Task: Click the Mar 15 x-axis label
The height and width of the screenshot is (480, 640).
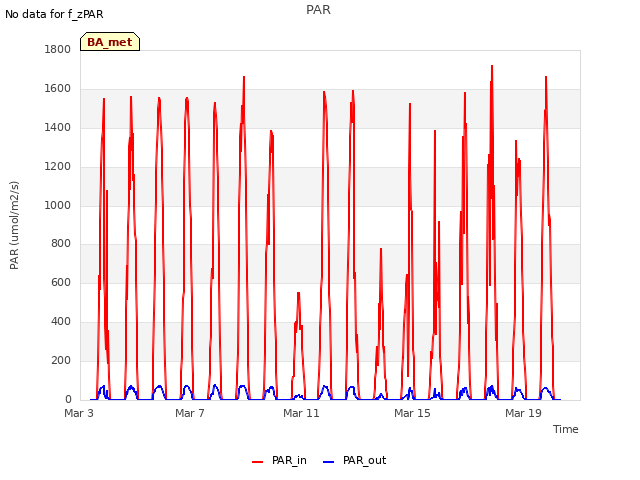Action: tap(412, 413)
